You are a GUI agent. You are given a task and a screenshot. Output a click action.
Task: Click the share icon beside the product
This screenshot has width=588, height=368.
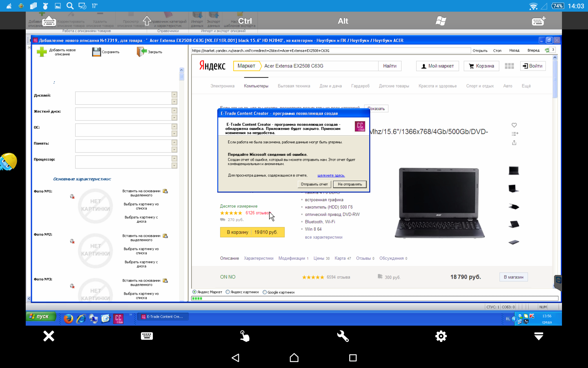coord(514,143)
